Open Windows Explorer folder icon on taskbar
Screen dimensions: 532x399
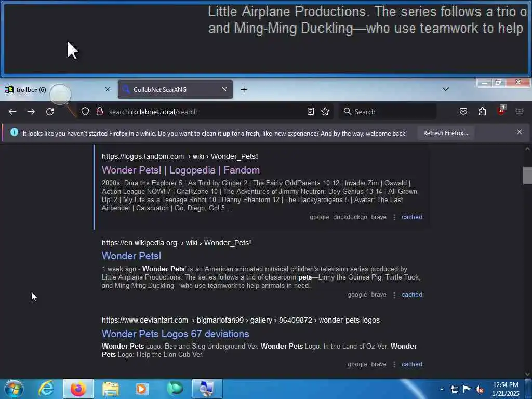tap(111, 389)
